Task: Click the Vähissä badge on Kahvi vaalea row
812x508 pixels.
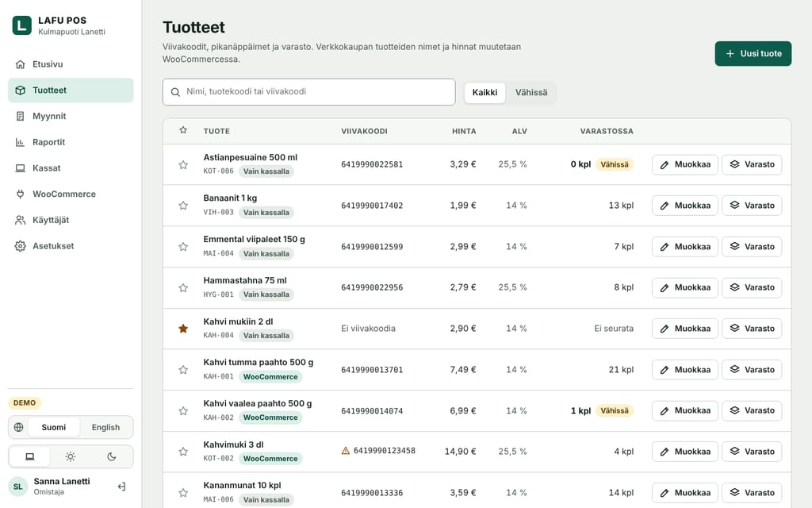Action: 615,410
